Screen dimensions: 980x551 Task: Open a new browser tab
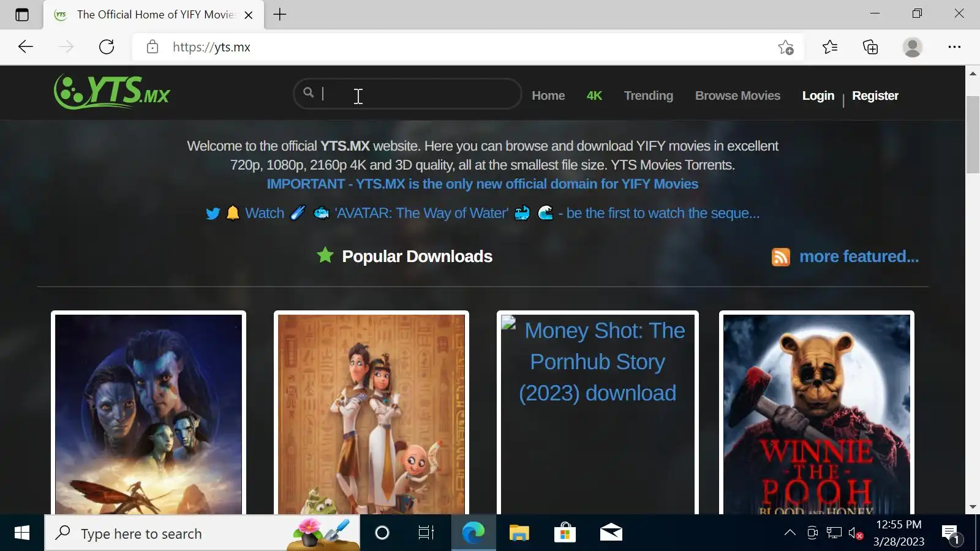click(x=280, y=15)
